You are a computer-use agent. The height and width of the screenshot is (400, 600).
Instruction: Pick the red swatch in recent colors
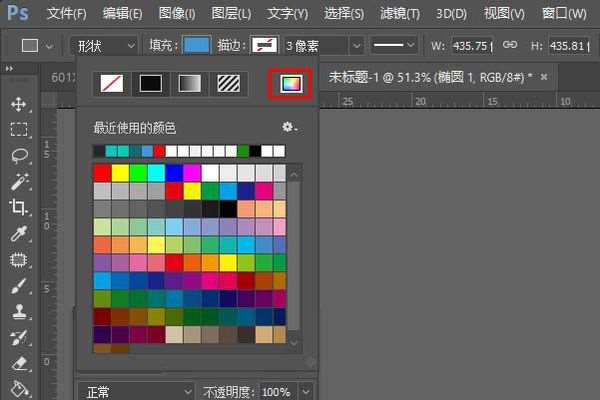point(159,151)
